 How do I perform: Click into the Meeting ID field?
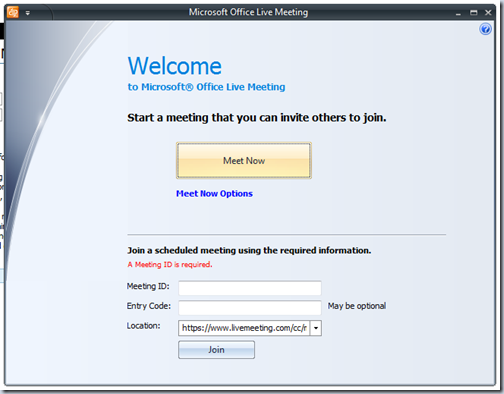click(x=250, y=288)
